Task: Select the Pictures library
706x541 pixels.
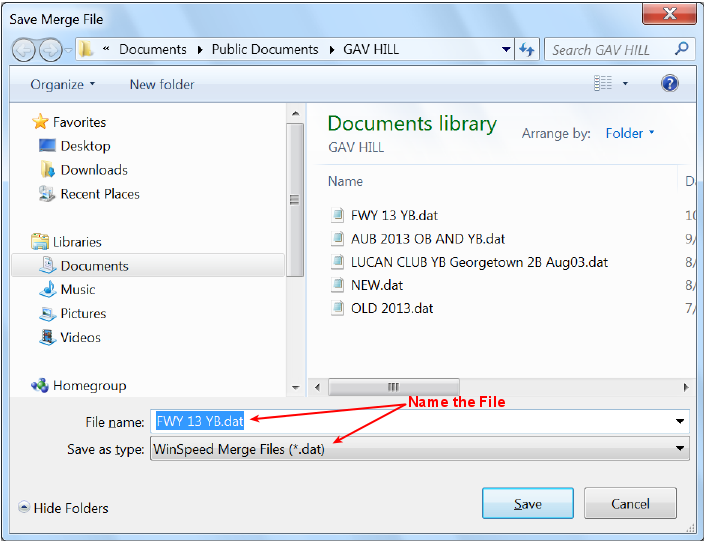Action: click(83, 313)
